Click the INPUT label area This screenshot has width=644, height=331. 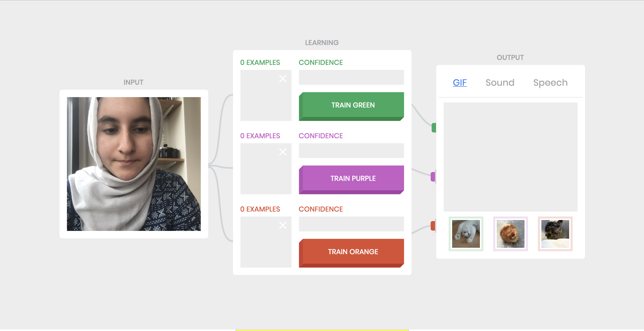[x=134, y=82]
